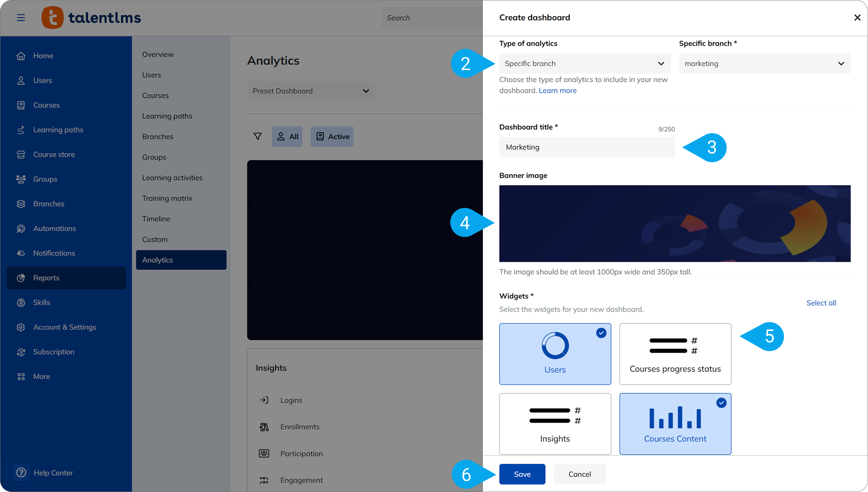Toggle the Active courses filter chip
Screen dimensions: 868x492
click(332, 136)
